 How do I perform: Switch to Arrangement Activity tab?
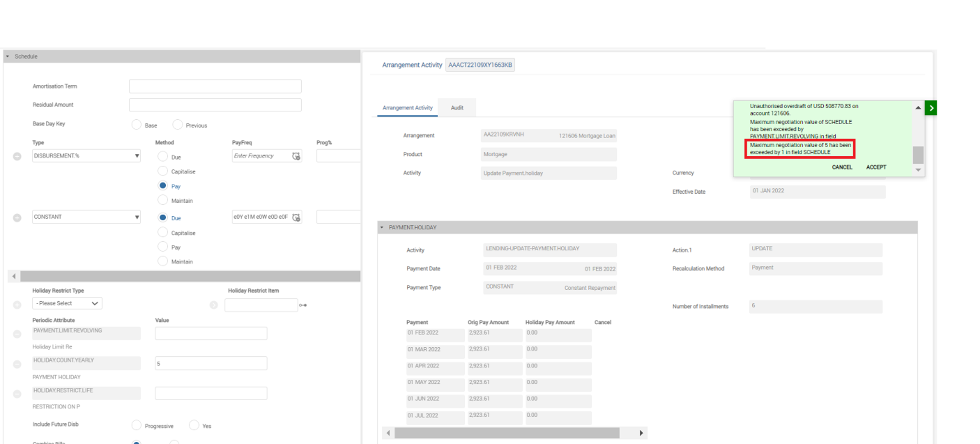407,108
